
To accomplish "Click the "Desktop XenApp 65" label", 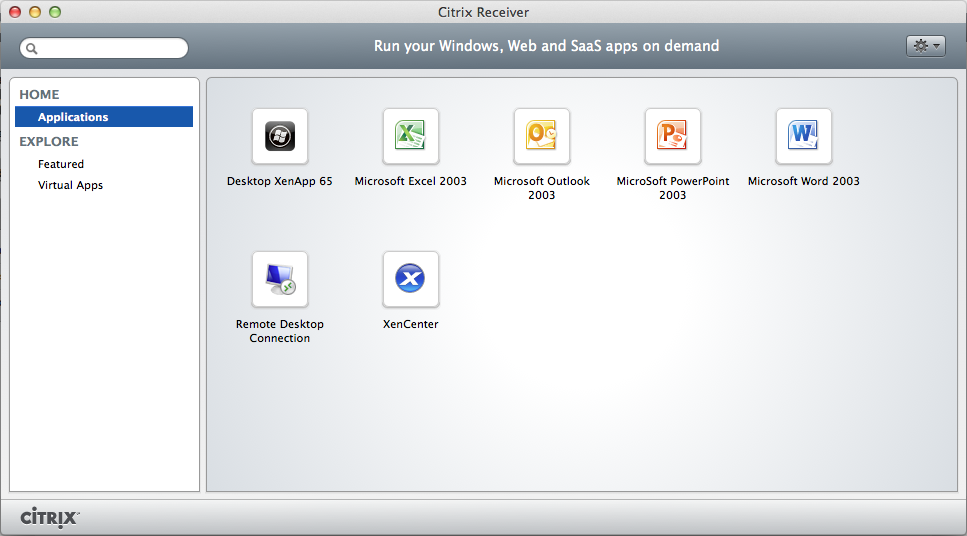I will point(279,181).
